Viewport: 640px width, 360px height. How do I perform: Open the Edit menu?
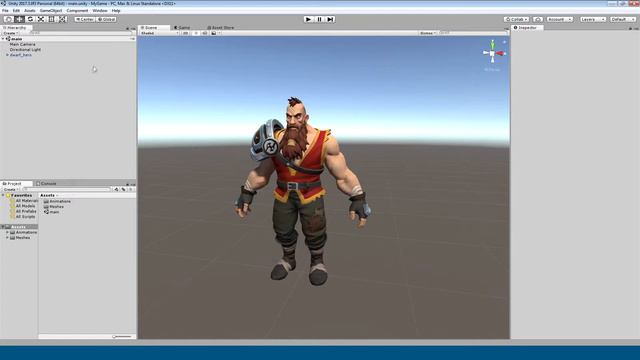16,11
